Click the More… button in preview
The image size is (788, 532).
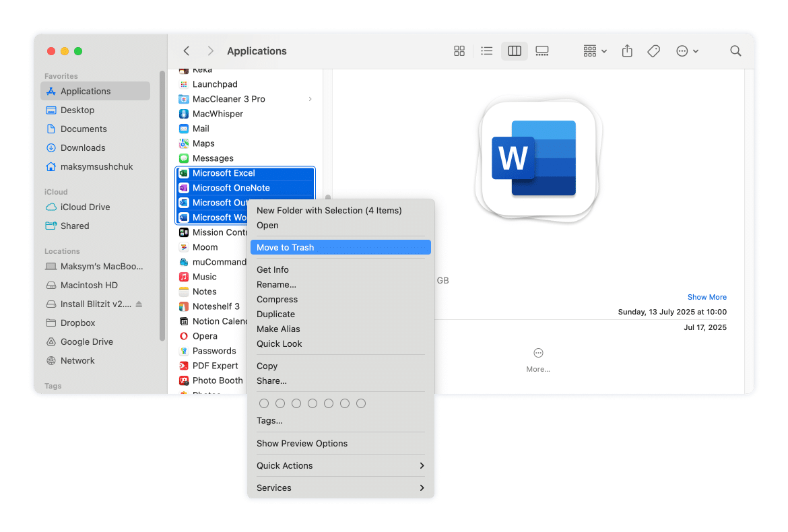coord(538,360)
